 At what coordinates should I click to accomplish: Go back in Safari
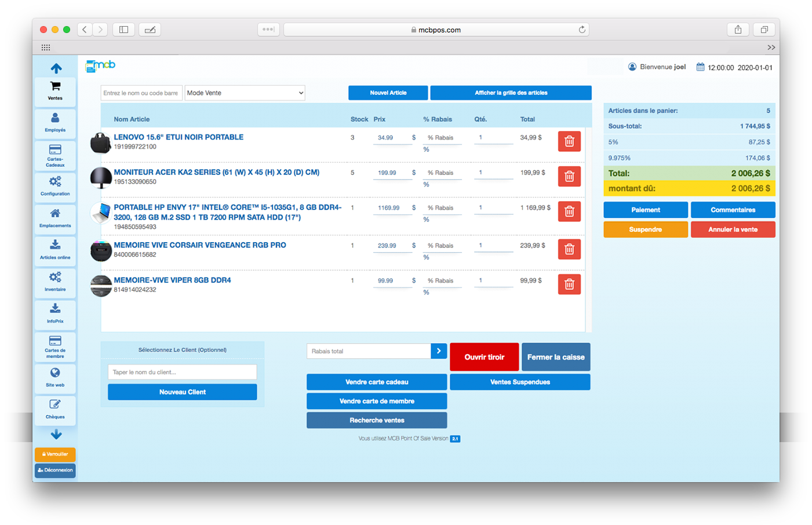85,30
